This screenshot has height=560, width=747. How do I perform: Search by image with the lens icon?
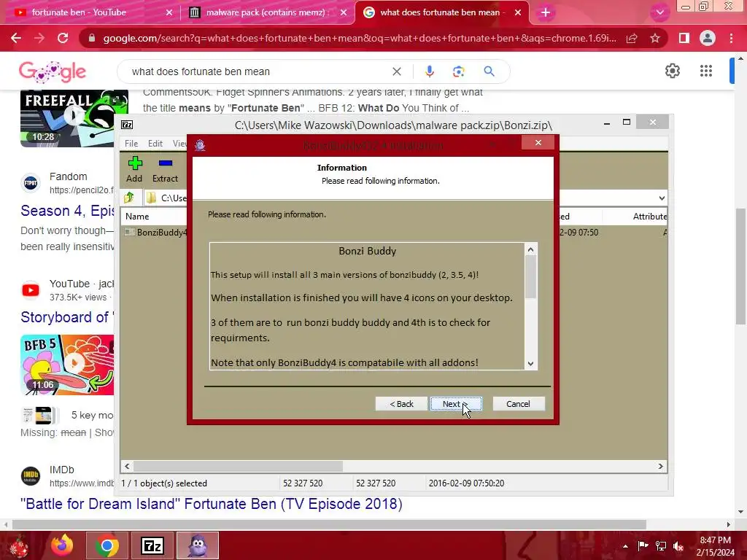pyautogui.click(x=458, y=71)
